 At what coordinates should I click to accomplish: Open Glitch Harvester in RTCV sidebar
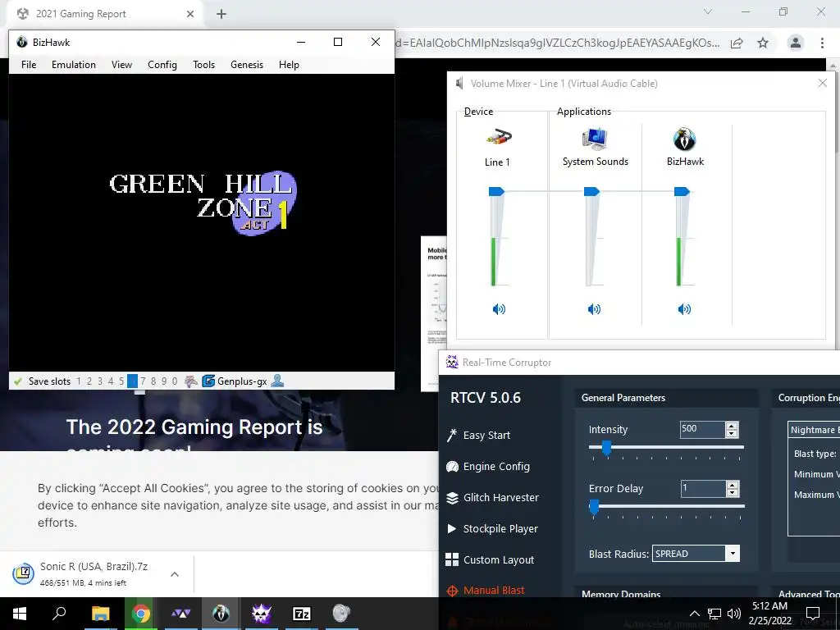(x=493, y=498)
